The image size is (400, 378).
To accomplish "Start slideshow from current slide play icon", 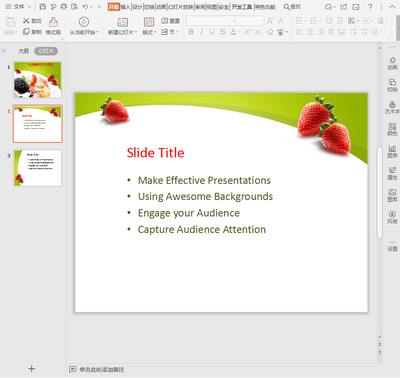I will (84, 22).
